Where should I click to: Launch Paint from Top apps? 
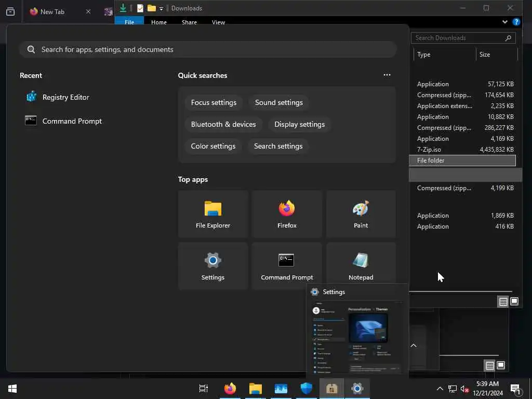[361, 214]
